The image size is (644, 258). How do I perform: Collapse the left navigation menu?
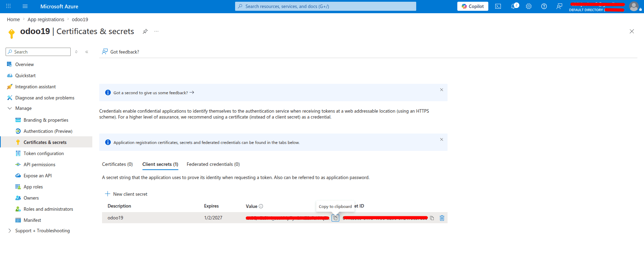click(87, 52)
